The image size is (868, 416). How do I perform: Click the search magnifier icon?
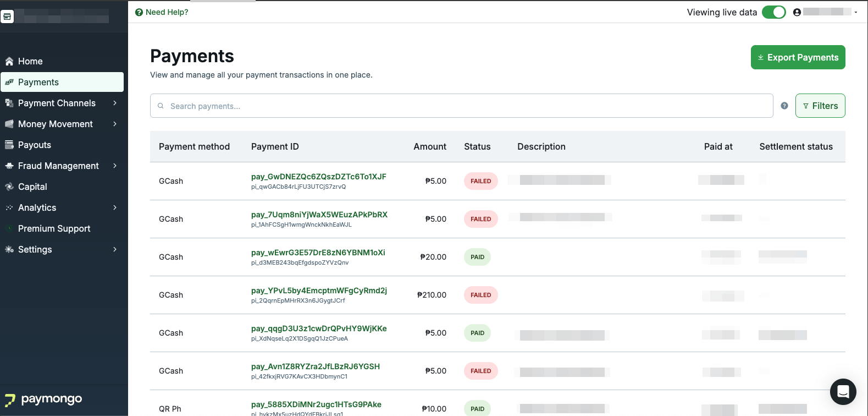pos(161,106)
